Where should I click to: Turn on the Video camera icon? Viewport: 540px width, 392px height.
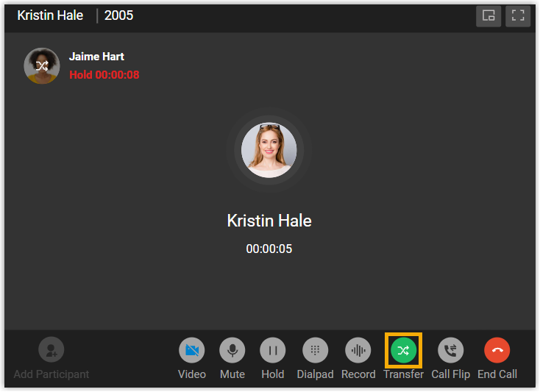click(x=192, y=350)
